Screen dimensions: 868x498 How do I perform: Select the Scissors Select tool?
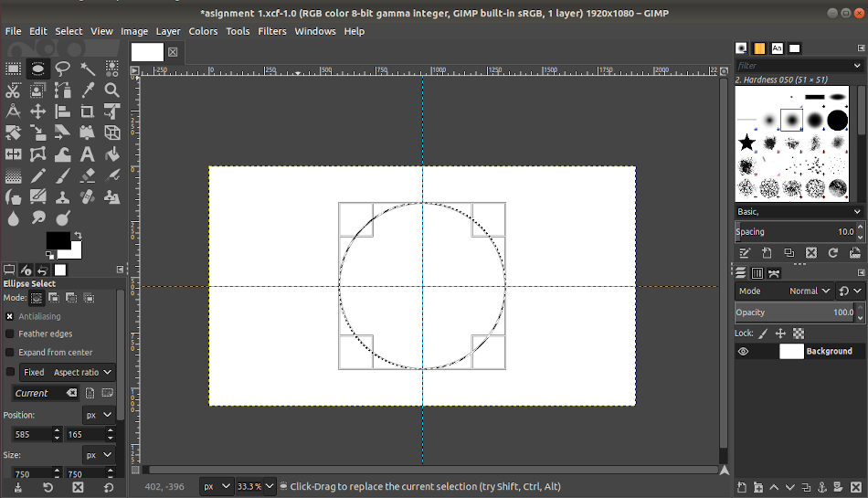coord(14,90)
